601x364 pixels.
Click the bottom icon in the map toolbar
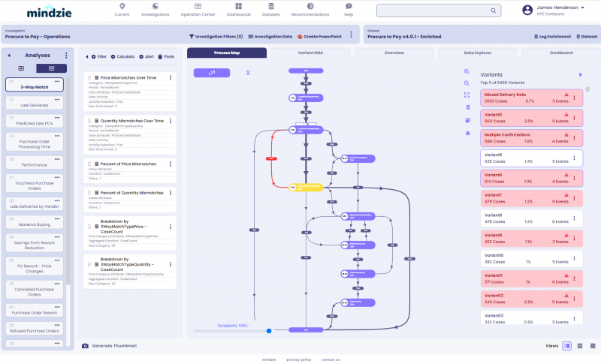pos(467,133)
